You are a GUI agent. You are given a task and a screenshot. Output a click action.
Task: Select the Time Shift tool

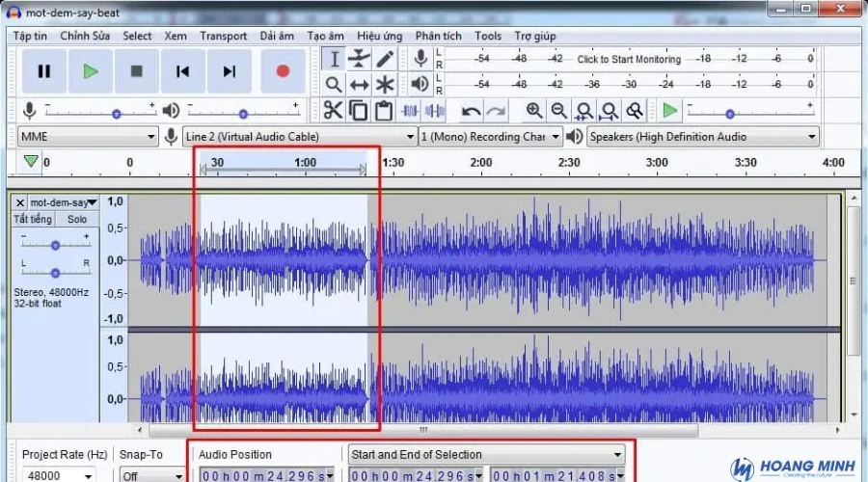pos(360,84)
